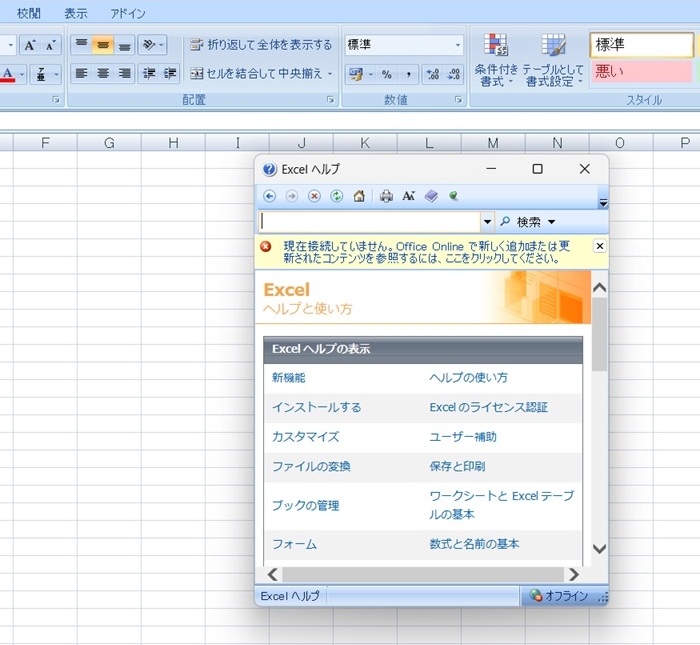
Task: Click offline message to connect Office Online
Action: tap(426, 252)
